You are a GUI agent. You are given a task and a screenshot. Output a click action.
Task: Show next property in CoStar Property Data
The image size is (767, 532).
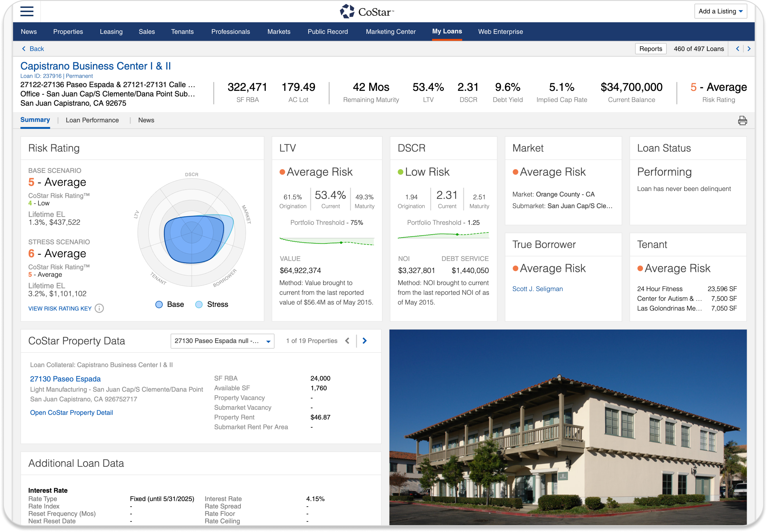pos(365,341)
